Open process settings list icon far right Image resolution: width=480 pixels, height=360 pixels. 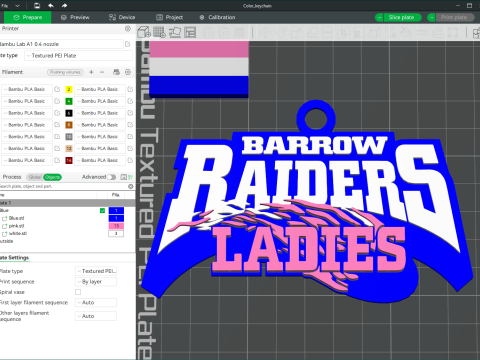[131, 177]
